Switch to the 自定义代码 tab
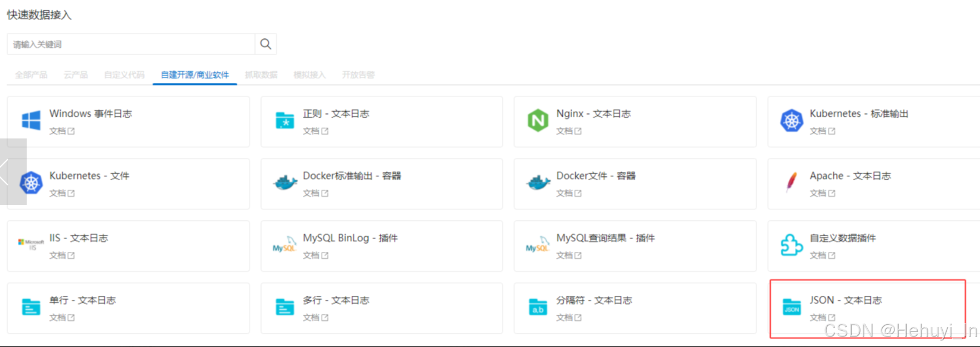980x347 pixels. coord(124,75)
